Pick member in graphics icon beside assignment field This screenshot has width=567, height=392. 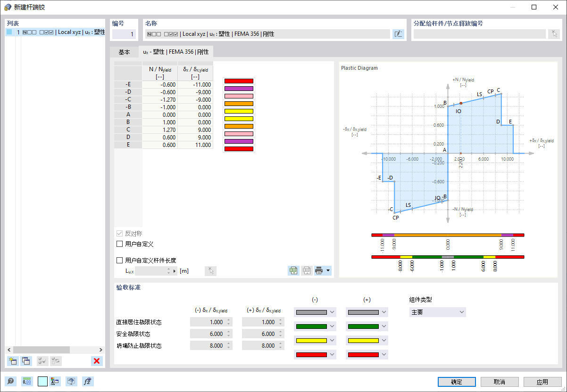click(554, 34)
